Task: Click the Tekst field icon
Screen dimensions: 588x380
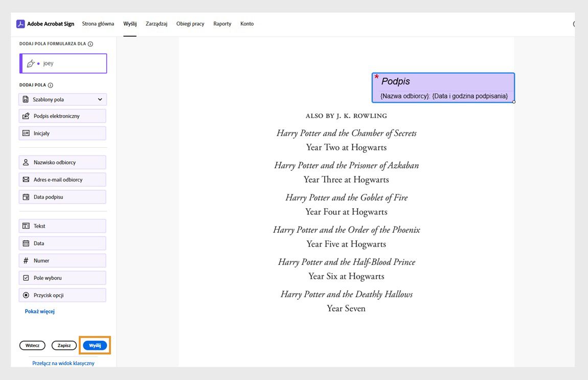Action: [x=26, y=226]
